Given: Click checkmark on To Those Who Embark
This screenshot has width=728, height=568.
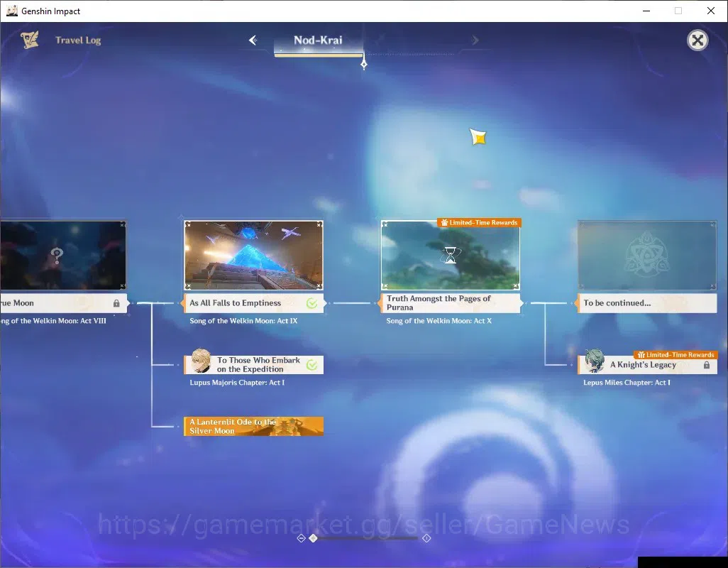Looking at the screenshot, I should click(311, 365).
